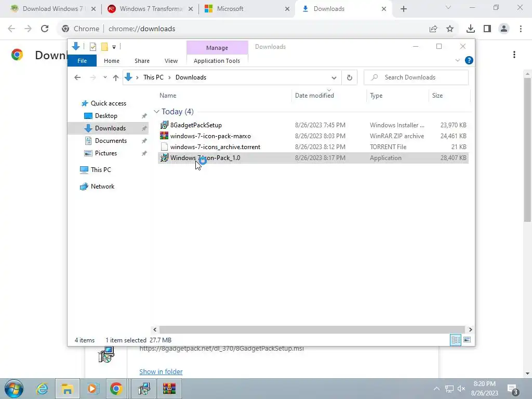
Task: Open Documents in navigation pane
Action: tap(111, 141)
